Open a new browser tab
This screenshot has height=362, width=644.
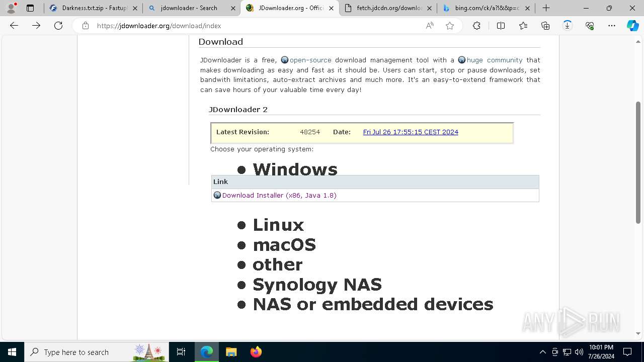(546, 8)
